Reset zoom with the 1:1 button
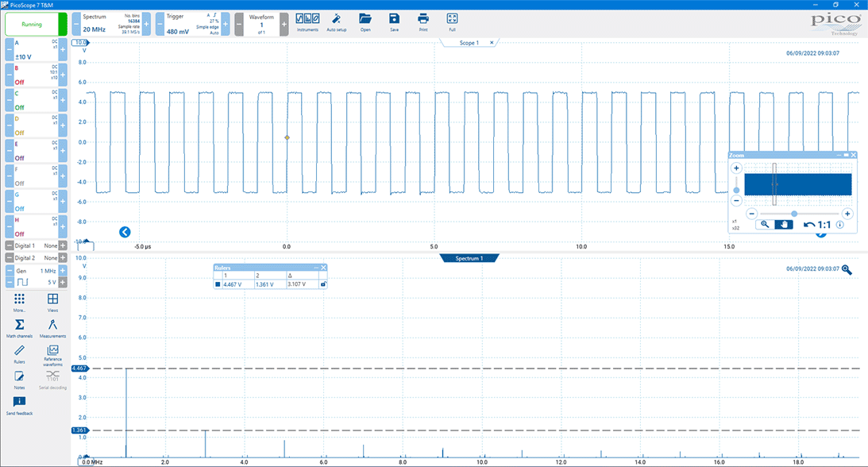The height and width of the screenshot is (467, 868). tap(818, 225)
